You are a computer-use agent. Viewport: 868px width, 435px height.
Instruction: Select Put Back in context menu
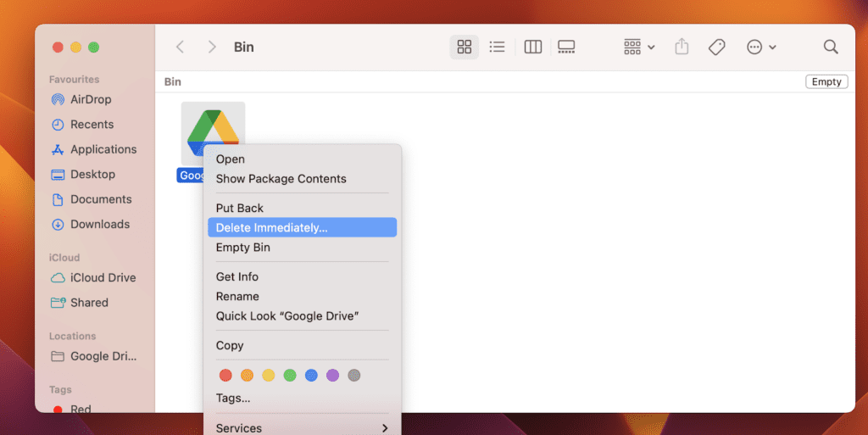click(x=240, y=208)
